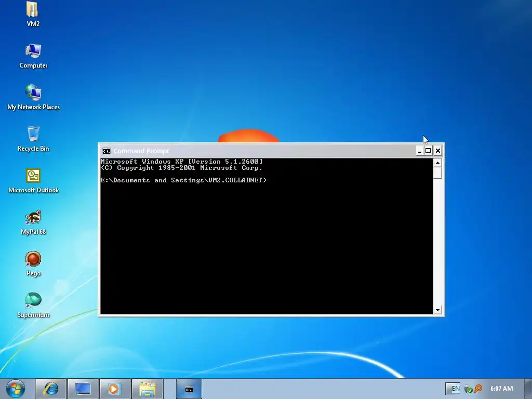The height and width of the screenshot is (399, 532).
Task: Maximize the Command Prompt window
Action: pos(428,151)
